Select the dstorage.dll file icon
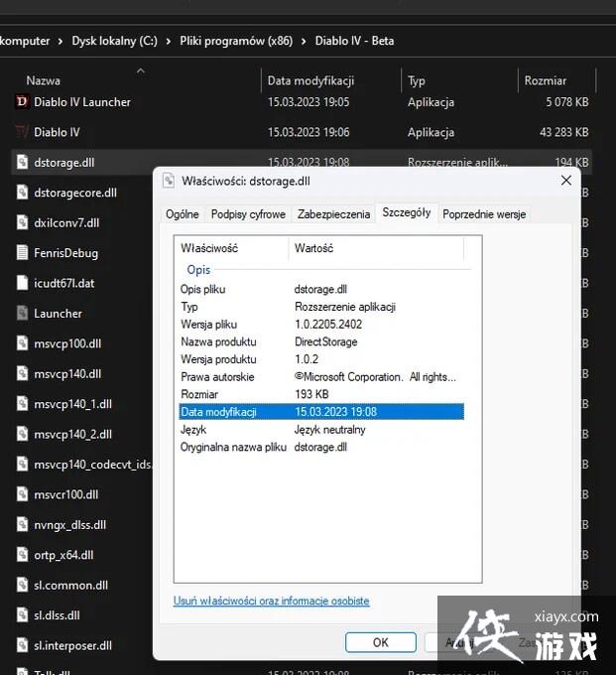Screen dimensions: 616x675 [22, 162]
